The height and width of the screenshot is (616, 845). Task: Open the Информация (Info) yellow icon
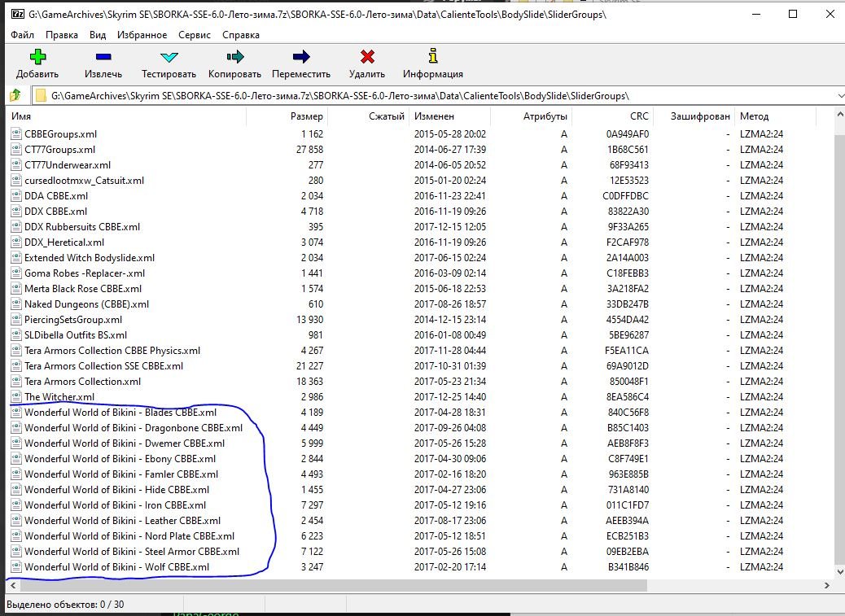[x=432, y=57]
